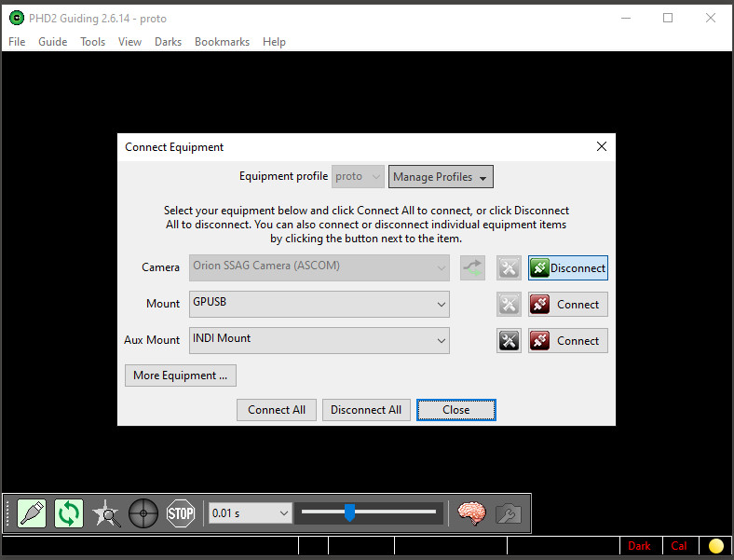Open the Aux Mount INDI Mount dropdown
Viewport: 734px width, 560px height.
(319, 340)
